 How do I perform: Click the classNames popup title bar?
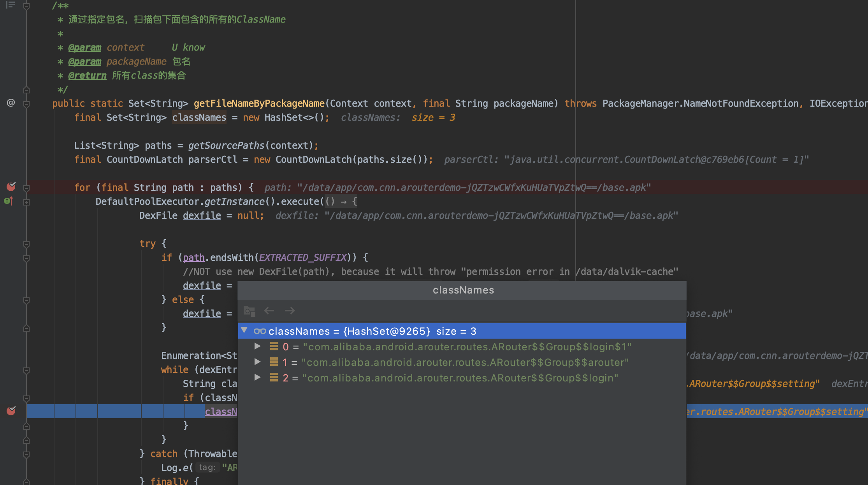462,290
